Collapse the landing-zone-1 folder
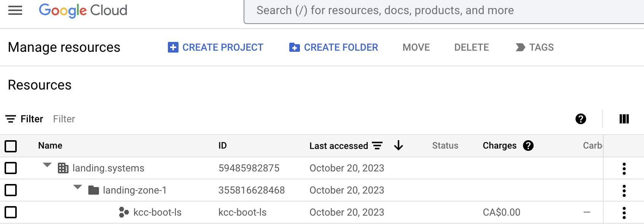This screenshot has width=644, height=224. pos(78,187)
